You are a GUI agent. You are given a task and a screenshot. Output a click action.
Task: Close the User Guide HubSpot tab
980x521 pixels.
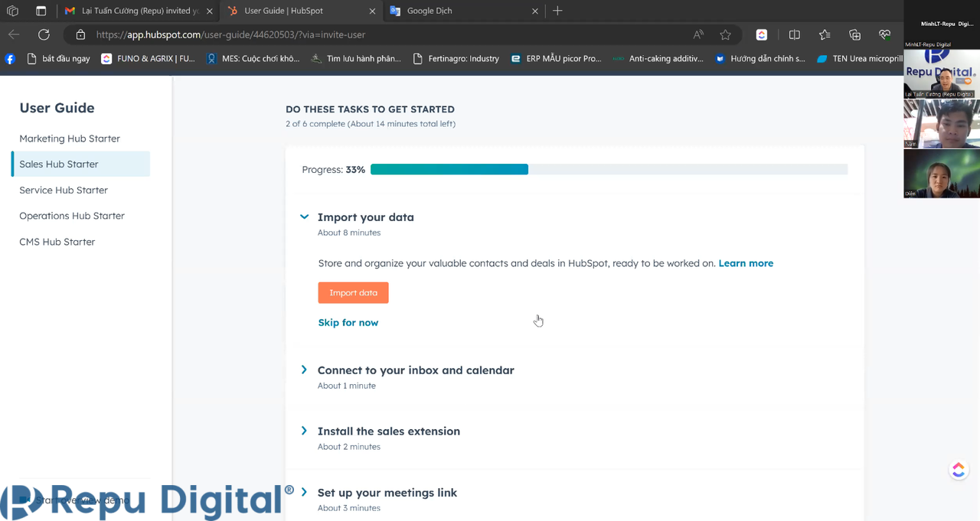click(x=373, y=11)
